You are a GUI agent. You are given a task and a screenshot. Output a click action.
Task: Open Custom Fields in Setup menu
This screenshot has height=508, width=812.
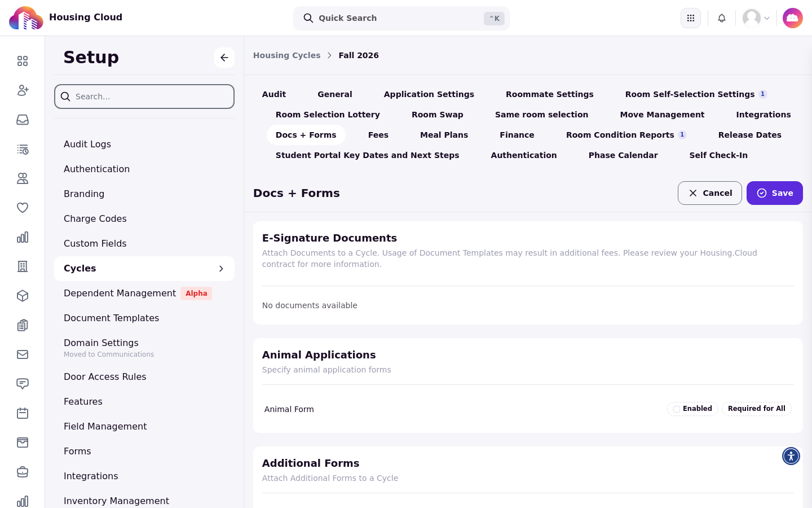point(144,244)
